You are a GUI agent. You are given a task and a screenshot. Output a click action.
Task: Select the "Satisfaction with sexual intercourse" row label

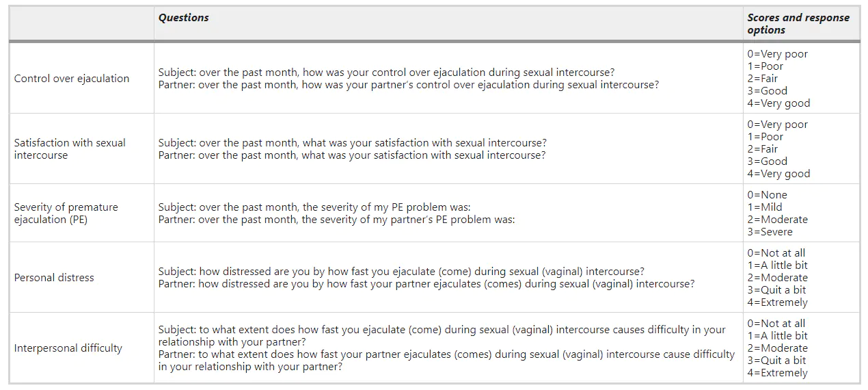(70, 149)
